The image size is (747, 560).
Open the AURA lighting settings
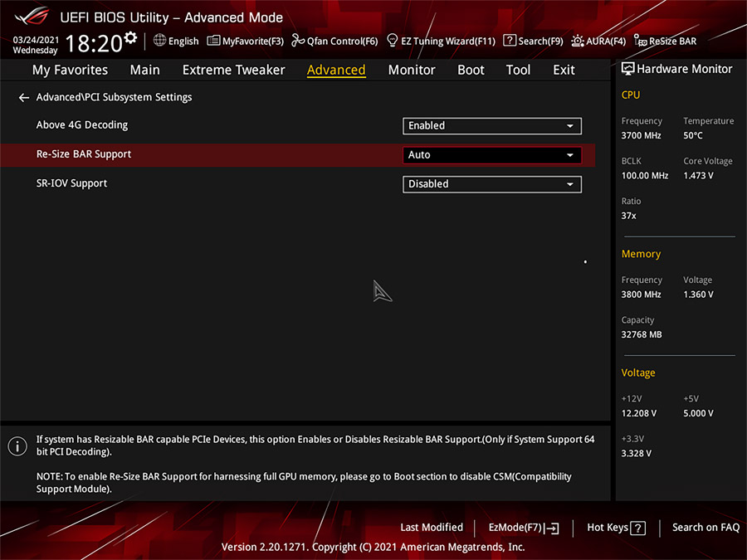598,41
